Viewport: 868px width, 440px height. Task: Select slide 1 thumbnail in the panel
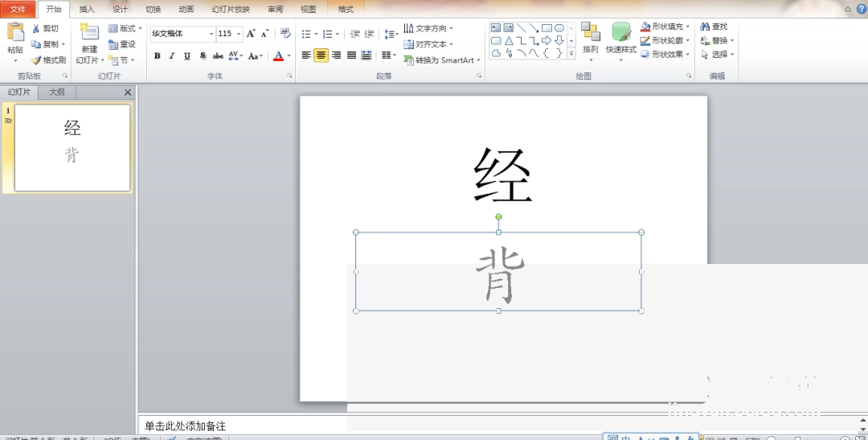click(x=72, y=148)
